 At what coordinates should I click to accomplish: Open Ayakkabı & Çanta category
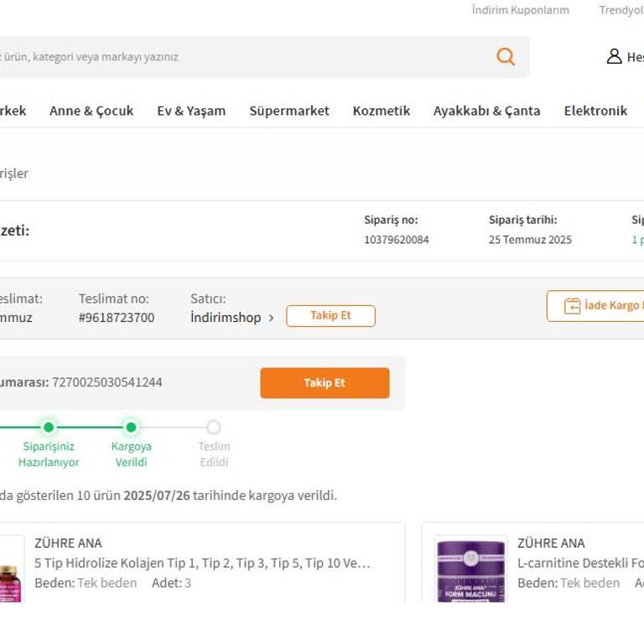486,111
